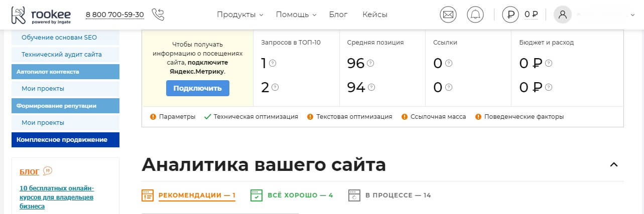Open the mail messages icon
This screenshot has width=644, height=214.
tap(448, 15)
